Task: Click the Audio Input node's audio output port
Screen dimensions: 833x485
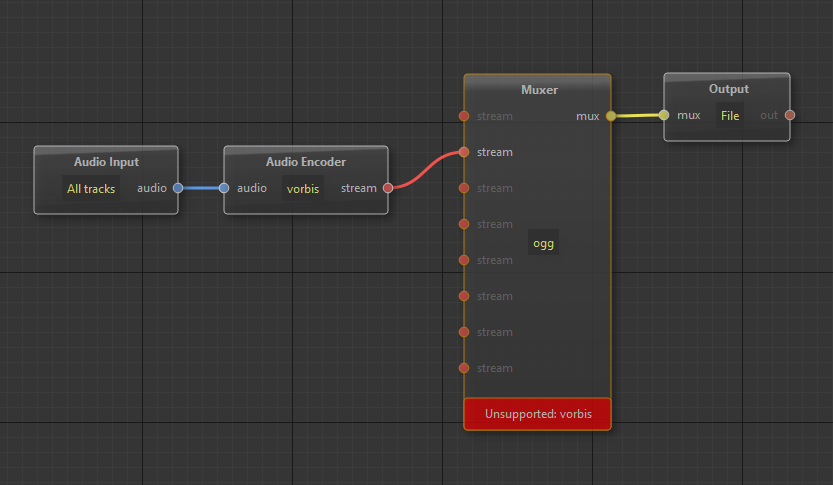Action: click(178, 188)
